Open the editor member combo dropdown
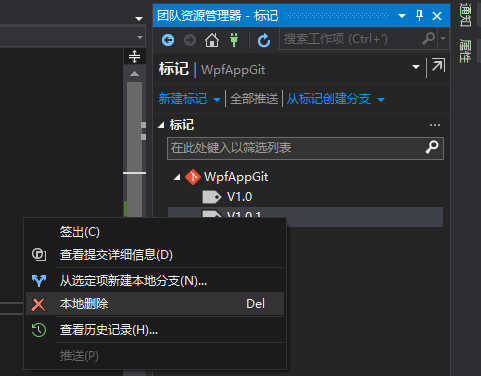 (140, 37)
